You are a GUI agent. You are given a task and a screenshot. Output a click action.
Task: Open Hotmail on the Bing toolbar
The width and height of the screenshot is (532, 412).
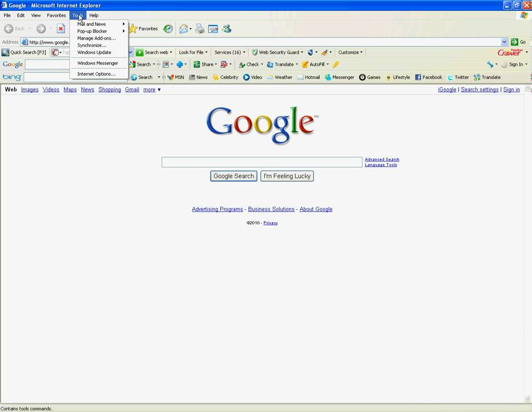(x=308, y=77)
